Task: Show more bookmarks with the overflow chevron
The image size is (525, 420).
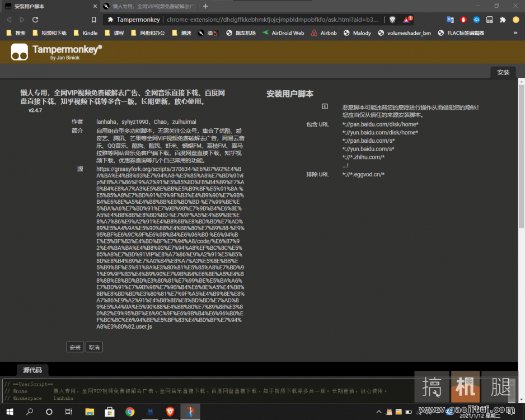Action: pyautogui.click(x=515, y=33)
